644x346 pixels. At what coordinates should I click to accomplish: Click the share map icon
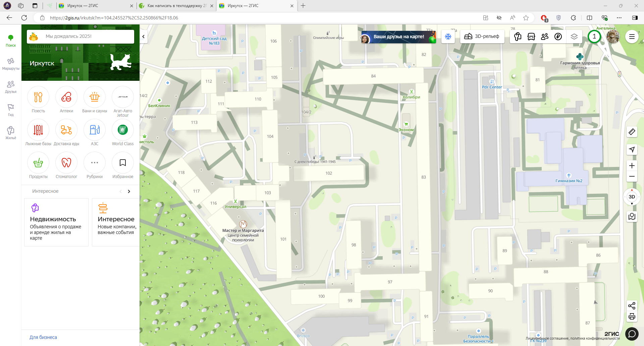pyautogui.click(x=632, y=305)
